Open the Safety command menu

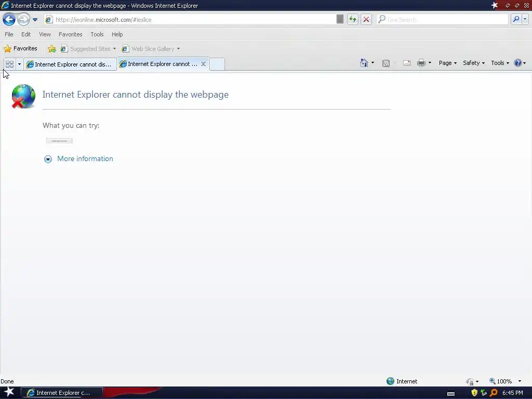coord(474,63)
